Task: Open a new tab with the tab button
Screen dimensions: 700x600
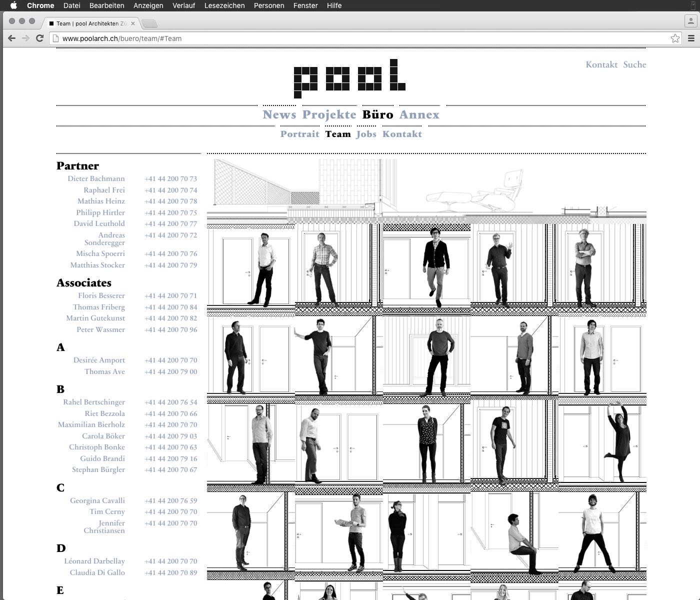Action: click(x=149, y=23)
